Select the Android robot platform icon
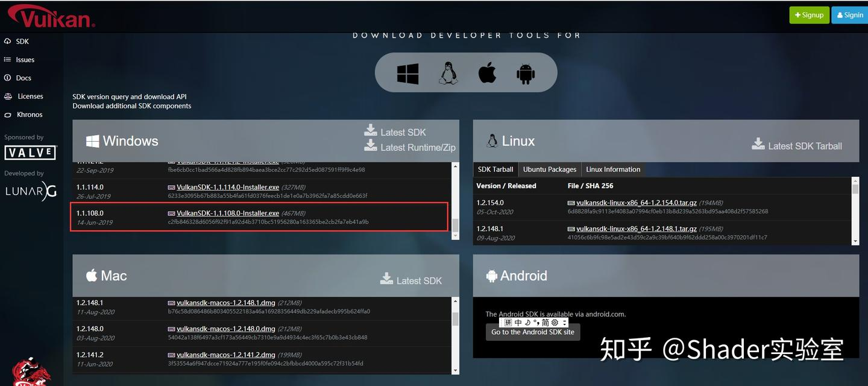Screen dimensions: 868x386 click(x=526, y=74)
